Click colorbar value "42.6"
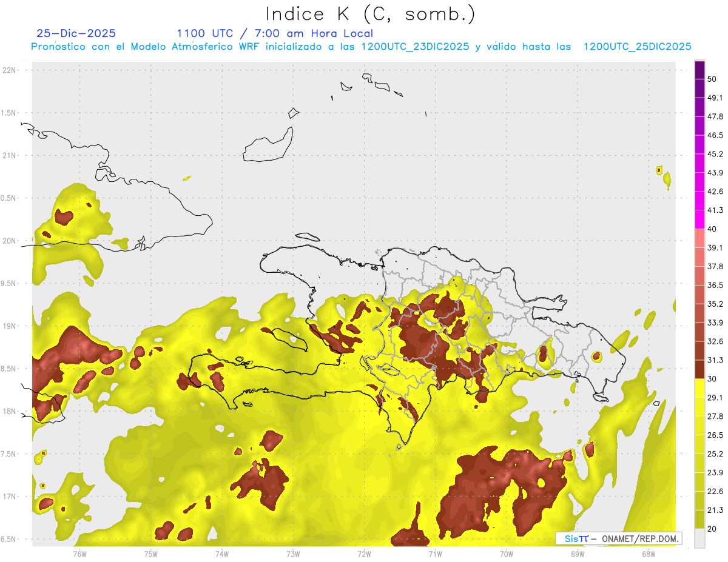 click(715, 192)
